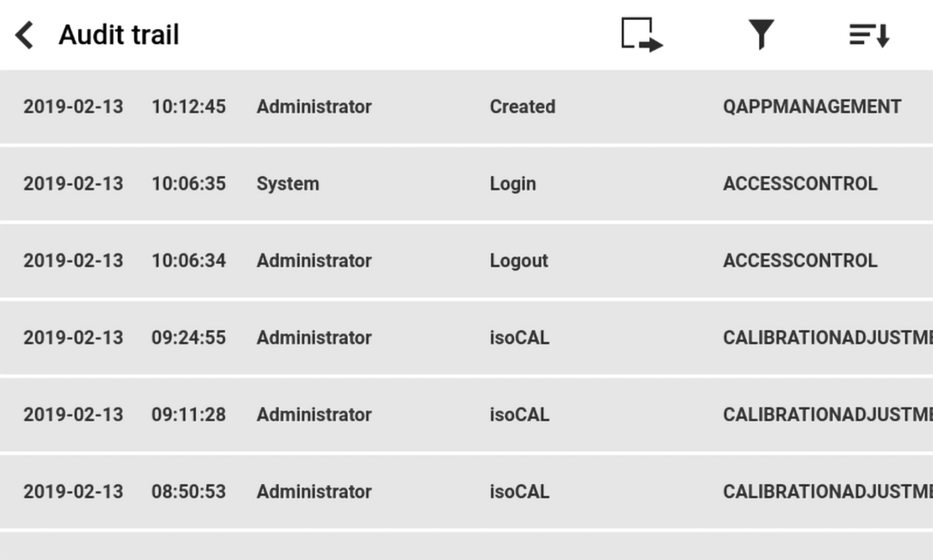Screen dimensions: 933x560
Task: Click the Logout action label
Action: pyautogui.click(x=519, y=261)
